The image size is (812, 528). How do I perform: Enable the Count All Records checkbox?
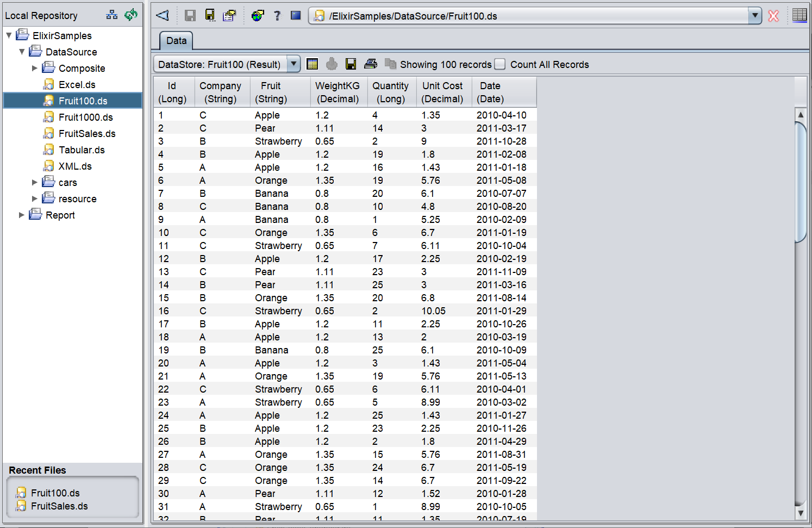(500, 64)
